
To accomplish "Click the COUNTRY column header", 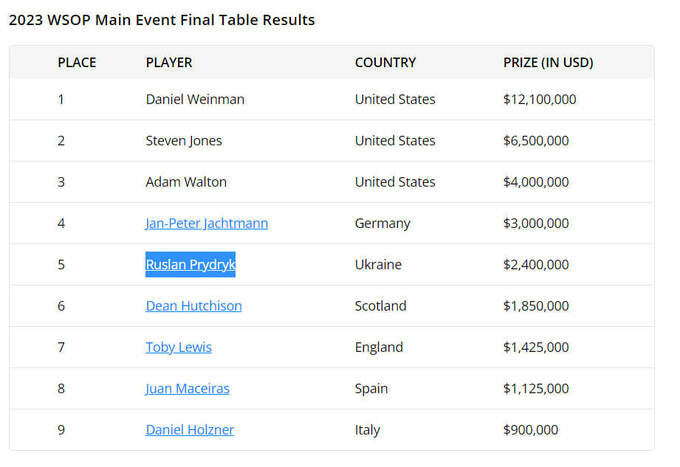I will 385,62.
